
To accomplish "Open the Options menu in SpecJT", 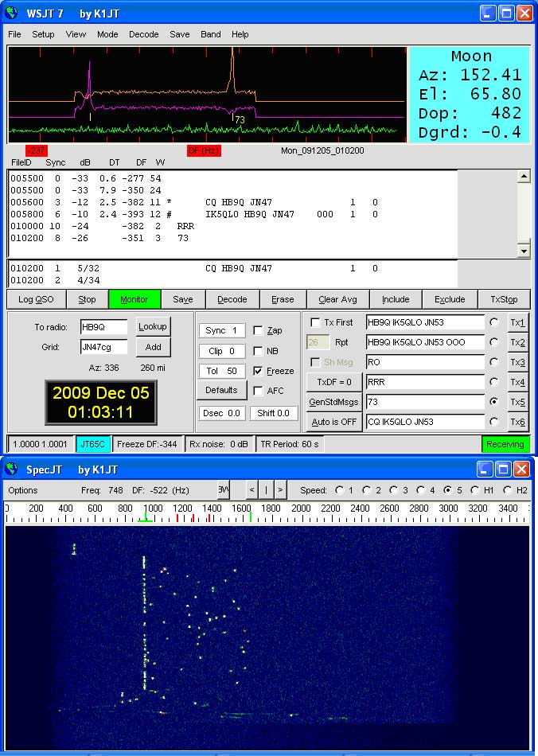I will pyautogui.click(x=22, y=490).
